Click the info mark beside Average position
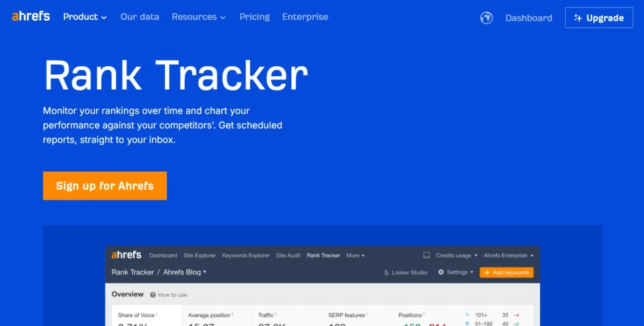Screen dimensions: 644x326 click(x=233, y=314)
